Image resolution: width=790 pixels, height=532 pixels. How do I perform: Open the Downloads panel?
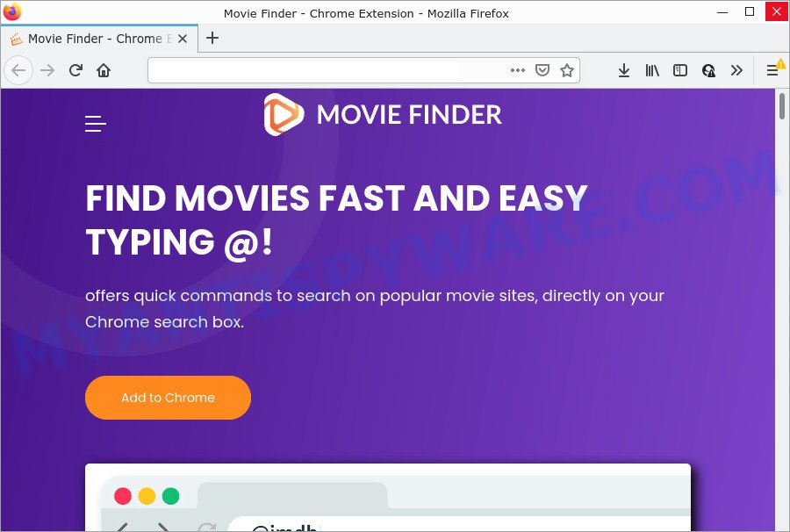(624, 70)
